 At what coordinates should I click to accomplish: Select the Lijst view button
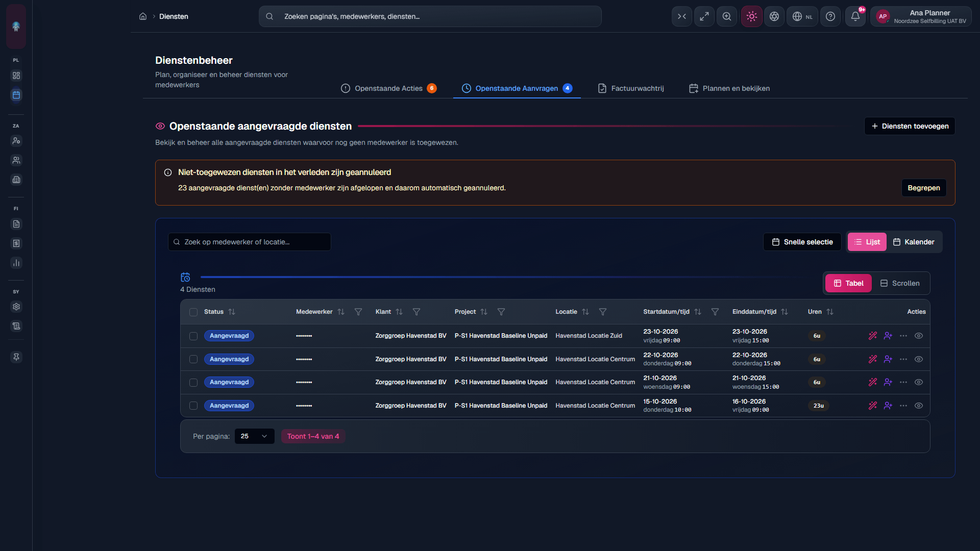point(867,242)
